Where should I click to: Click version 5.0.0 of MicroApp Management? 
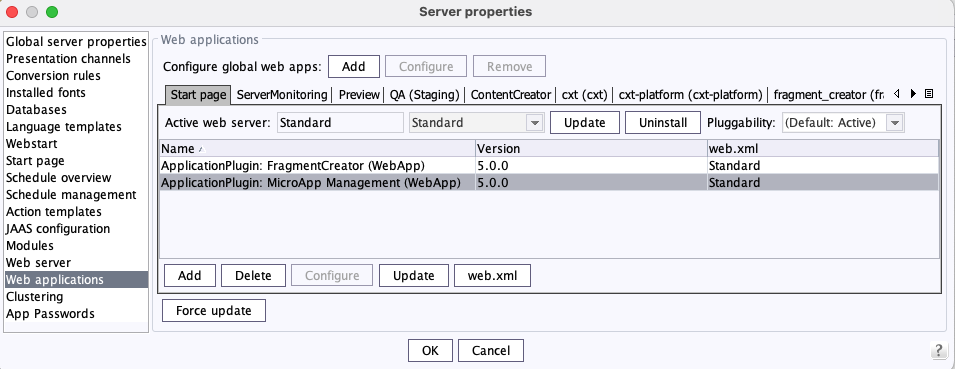591,183
